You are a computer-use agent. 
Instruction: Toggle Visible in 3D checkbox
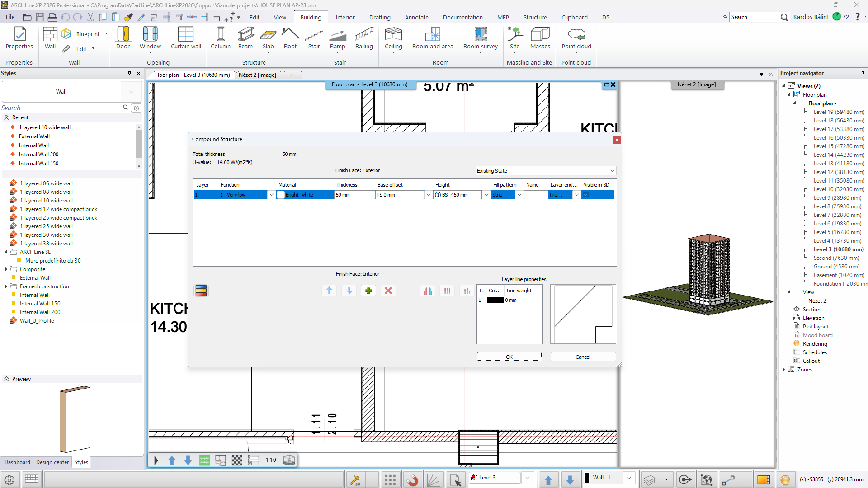click(586, 195)
